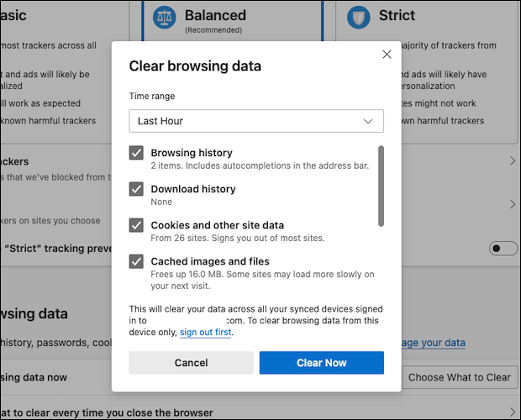The height and width of the screenshot is (420, 521).
Task: Click the Cancel button
Action: coord(191,363)
